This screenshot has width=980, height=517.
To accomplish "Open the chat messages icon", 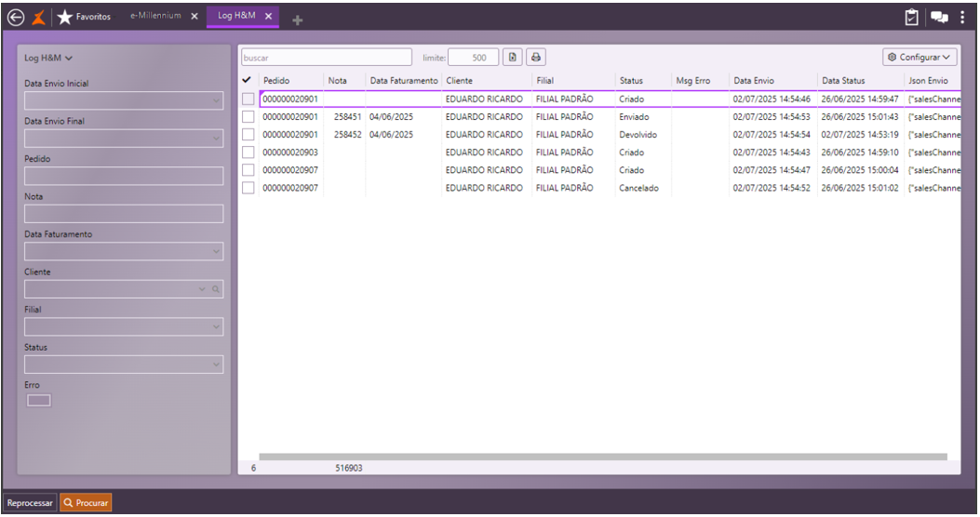I will click(x=939, y=18).
